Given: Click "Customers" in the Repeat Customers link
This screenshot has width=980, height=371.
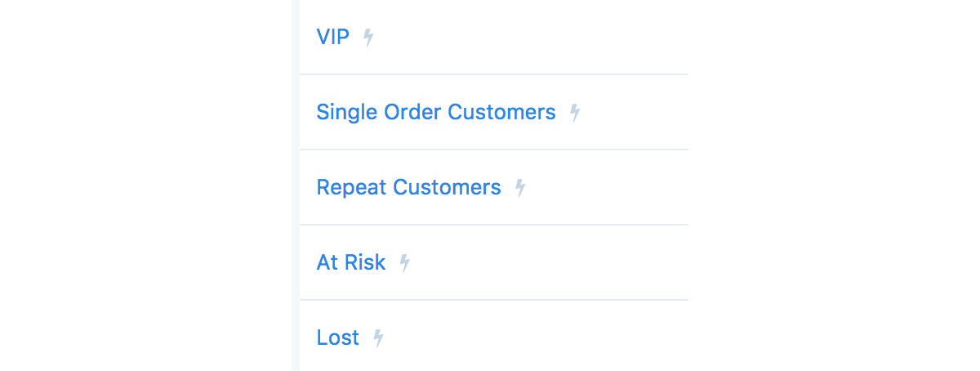Looking at the screenshot, I should [447, 187].
